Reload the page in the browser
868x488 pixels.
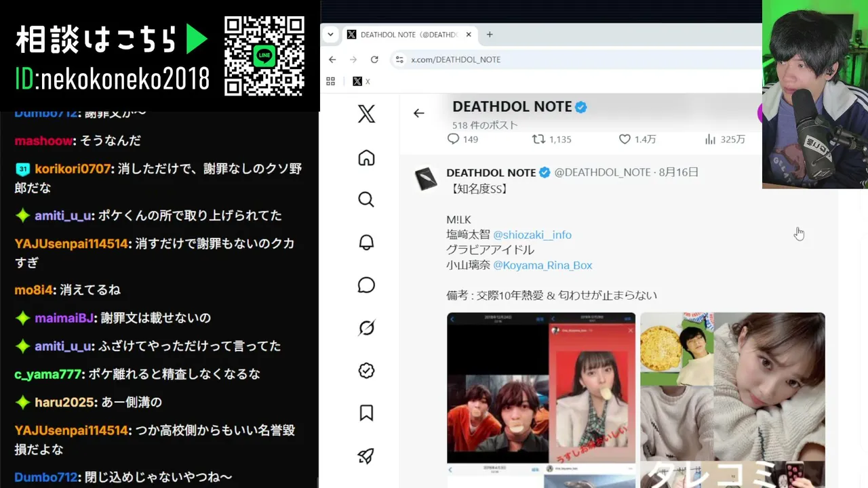click(x=374, y=60)
